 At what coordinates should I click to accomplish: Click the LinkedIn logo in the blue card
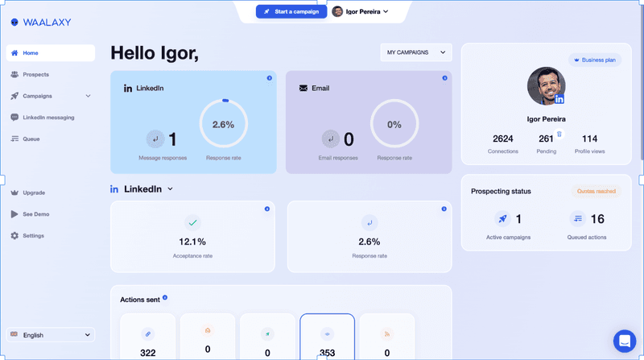(x=128, y=89)
